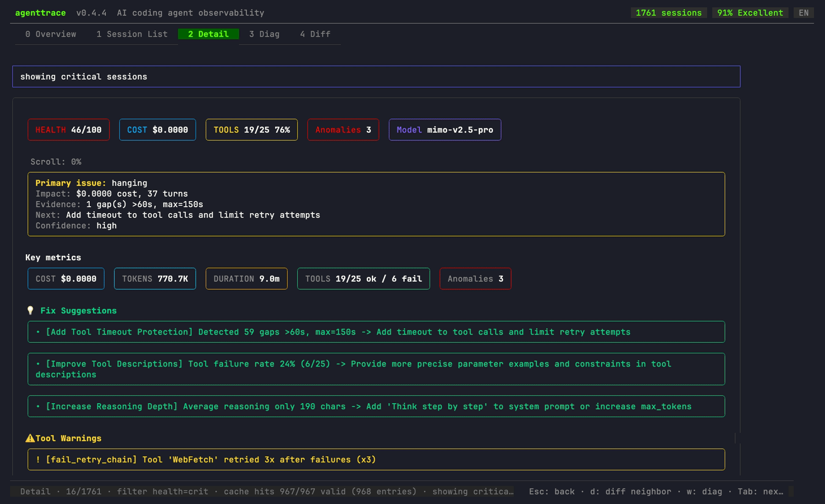Click the w: diag hint
Viewport: 825px width, 504px height.
(704, 492)
